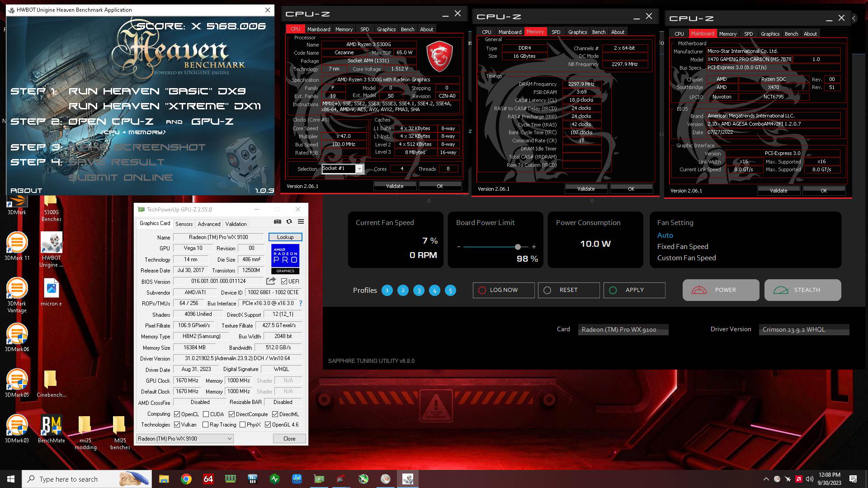Open the 3DMark03 desktop shortcut

17,429
